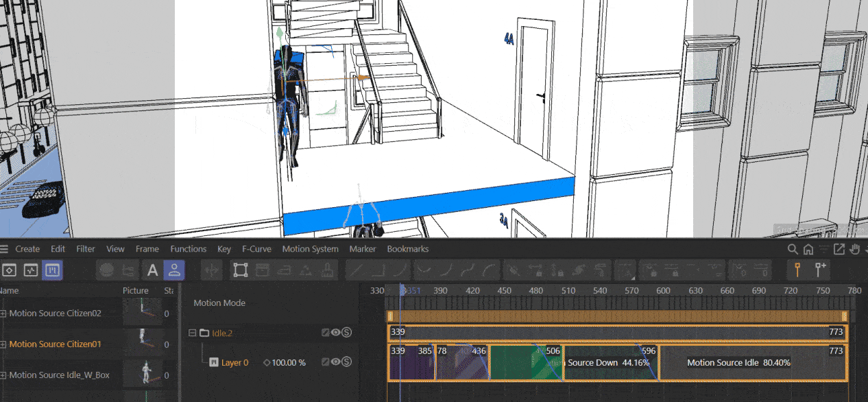Open the Bookmarks menu
Image resolution: width=868 pixels, height=402 pixels.
[408, 249]
